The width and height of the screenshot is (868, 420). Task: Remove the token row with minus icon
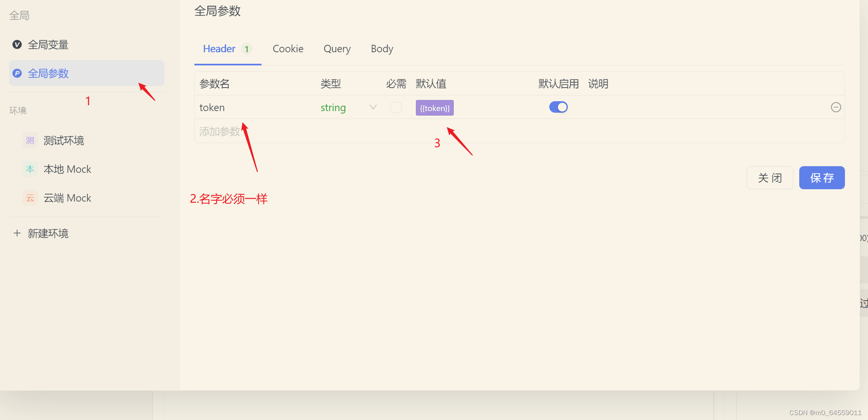tap(836, 107)
